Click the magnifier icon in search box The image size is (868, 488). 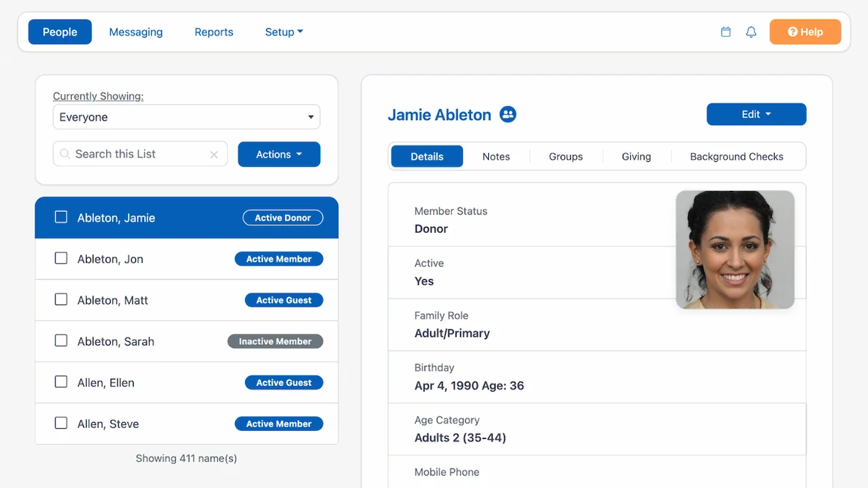(x=65, y=154)
